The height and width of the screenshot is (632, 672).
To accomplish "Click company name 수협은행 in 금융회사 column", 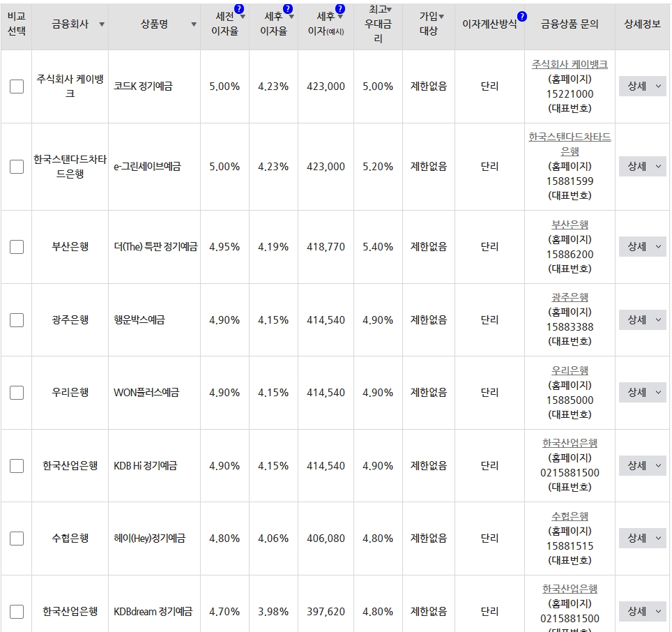I will tap(70, 538).
